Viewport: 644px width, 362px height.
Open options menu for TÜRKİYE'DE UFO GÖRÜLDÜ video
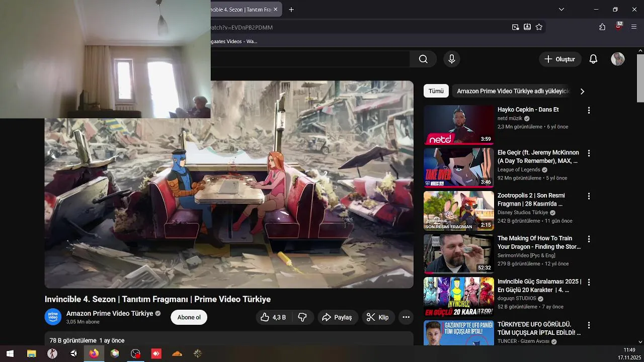(589, 325)
